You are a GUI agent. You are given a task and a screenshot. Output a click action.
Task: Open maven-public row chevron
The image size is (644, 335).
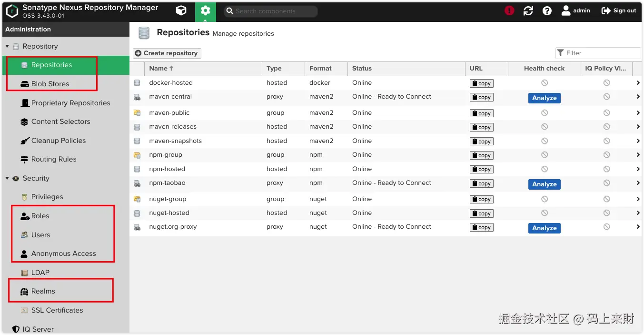click(638, 113)
